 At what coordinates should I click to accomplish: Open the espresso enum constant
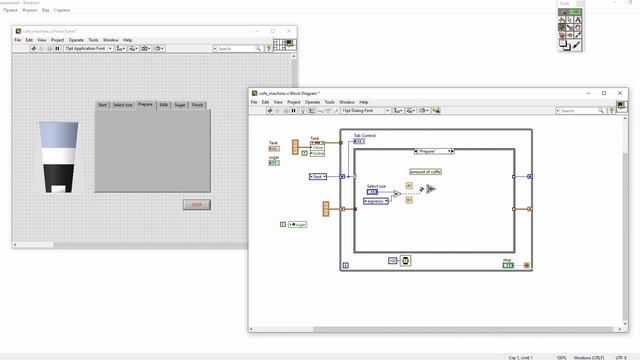click(x=376, y=201)
